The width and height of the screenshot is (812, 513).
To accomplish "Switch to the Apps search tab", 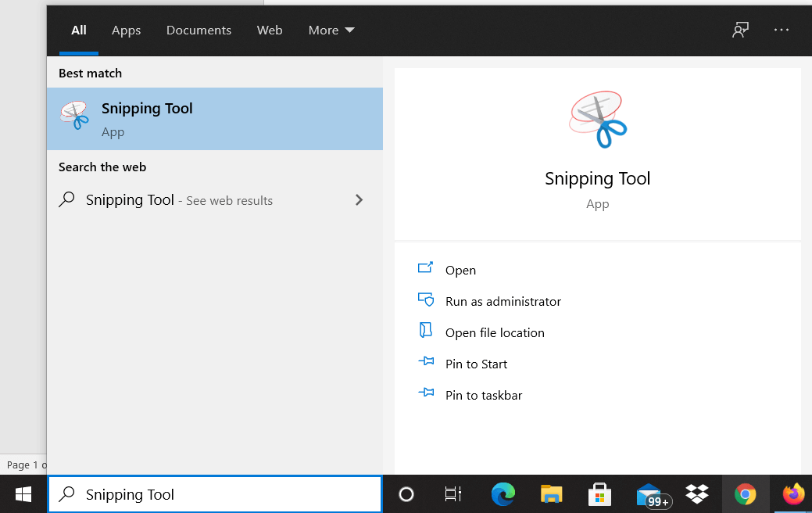I will click(126, 30).
